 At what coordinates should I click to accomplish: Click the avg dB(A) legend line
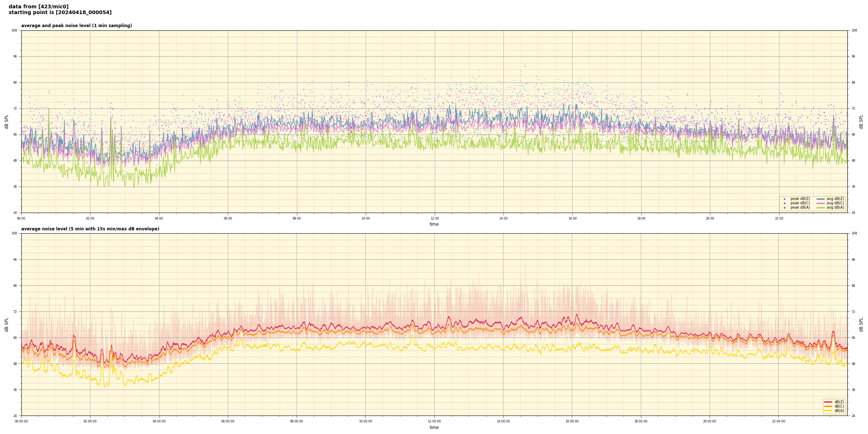tap(821, 208)
